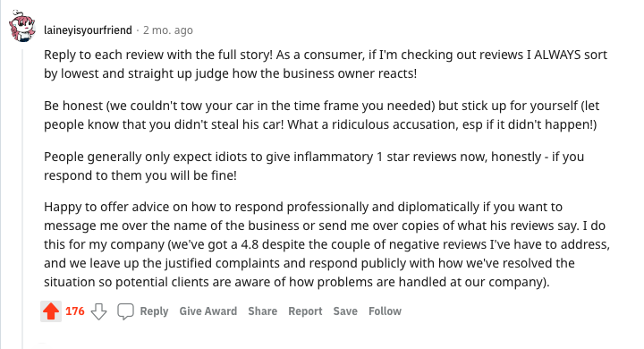Open the laineyisyourfriend username link
The image size is (644, 349).
coord(88,30)
